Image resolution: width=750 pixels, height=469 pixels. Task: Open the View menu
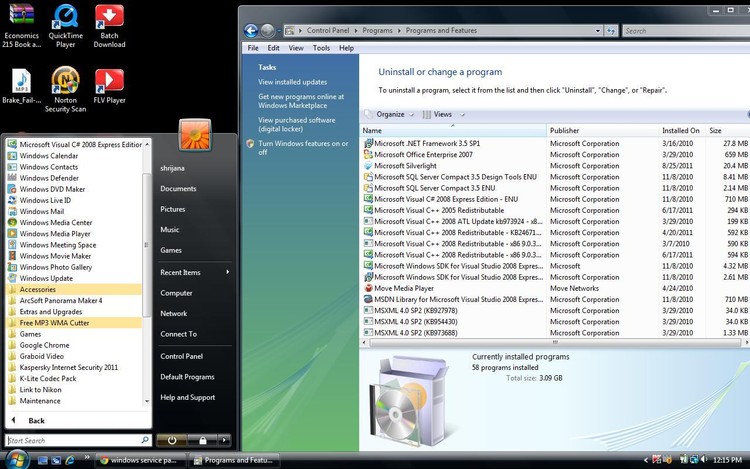coord(296,48)
